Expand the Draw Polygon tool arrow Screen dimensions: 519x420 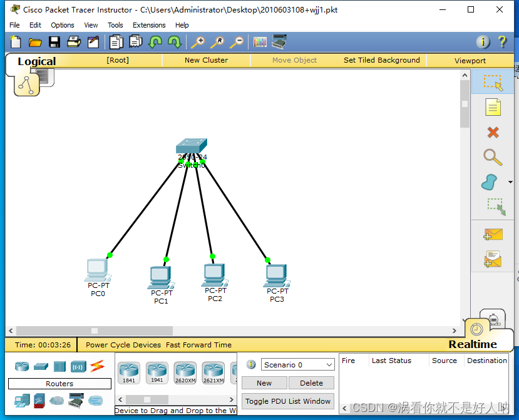(x=510, y=182)
